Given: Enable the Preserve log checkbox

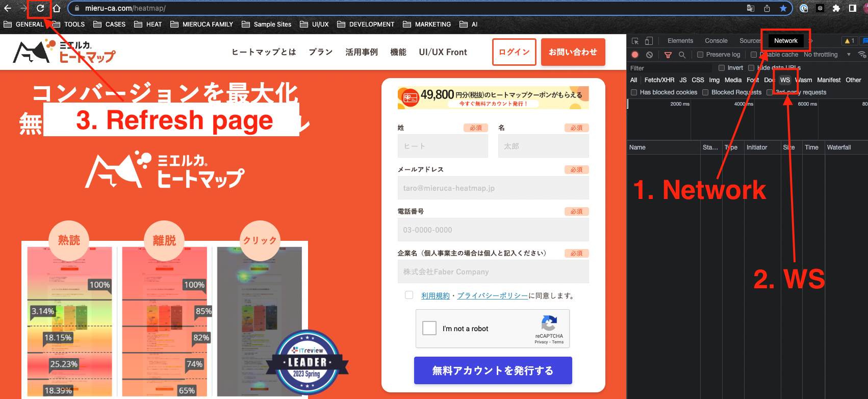Looking at the screenshot, I should tap(700, 55).
